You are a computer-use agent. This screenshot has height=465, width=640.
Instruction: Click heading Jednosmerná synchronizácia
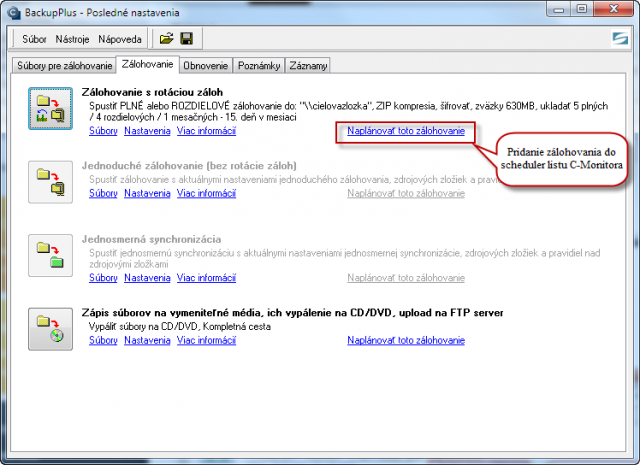pyautogui.click(x=151, y=239)
